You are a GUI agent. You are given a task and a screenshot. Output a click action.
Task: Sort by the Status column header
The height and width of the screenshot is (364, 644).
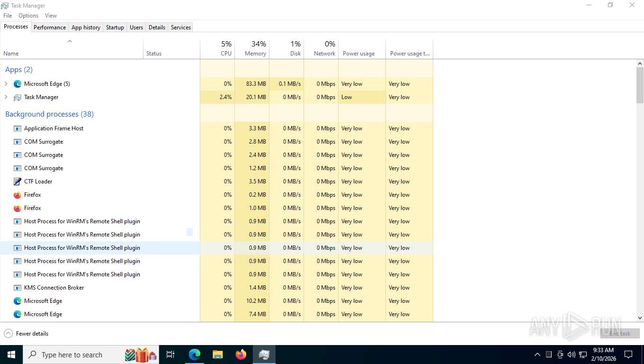point(171,49)
